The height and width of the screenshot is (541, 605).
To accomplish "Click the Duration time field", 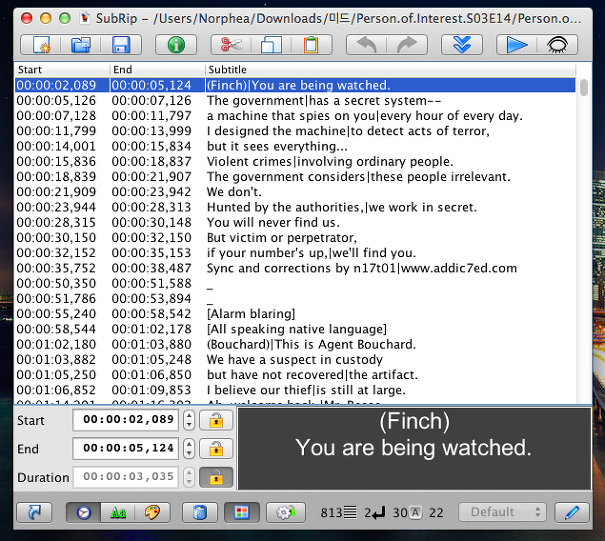I will click(126, 477).
